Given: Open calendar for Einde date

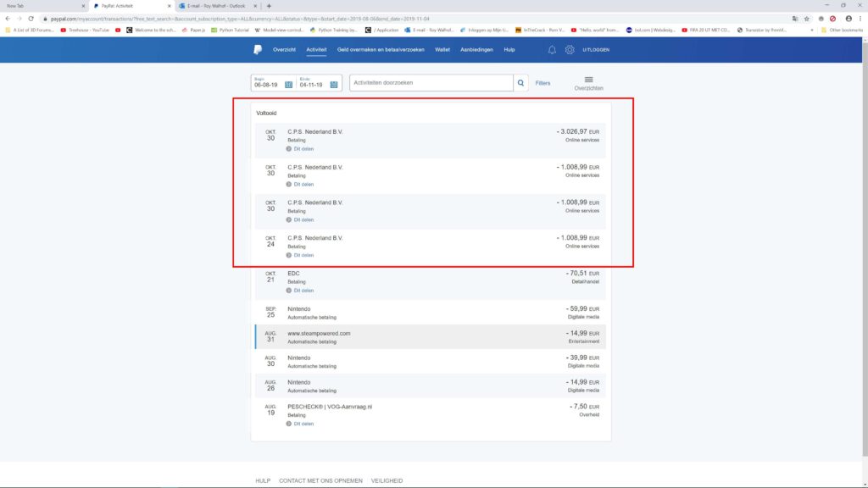Looking at the screenshot, I should pos(335,84).
